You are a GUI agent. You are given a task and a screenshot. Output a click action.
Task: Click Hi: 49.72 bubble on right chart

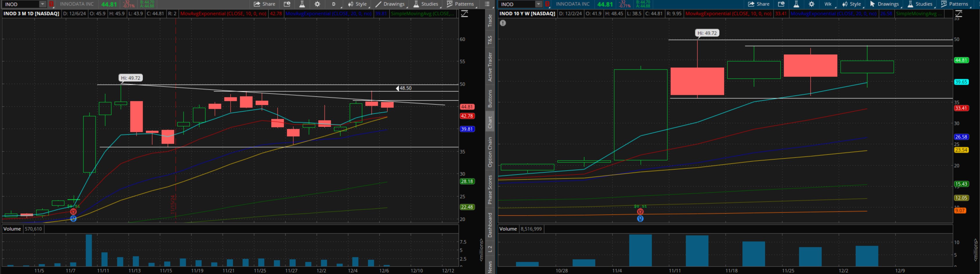(707, 33)
